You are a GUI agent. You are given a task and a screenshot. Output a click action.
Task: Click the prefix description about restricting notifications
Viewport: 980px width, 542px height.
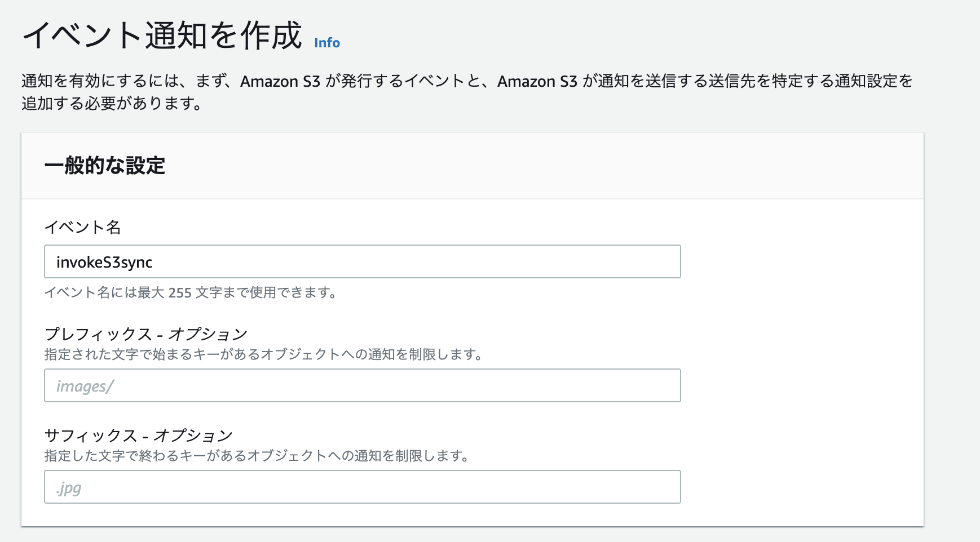click(263, 356)
